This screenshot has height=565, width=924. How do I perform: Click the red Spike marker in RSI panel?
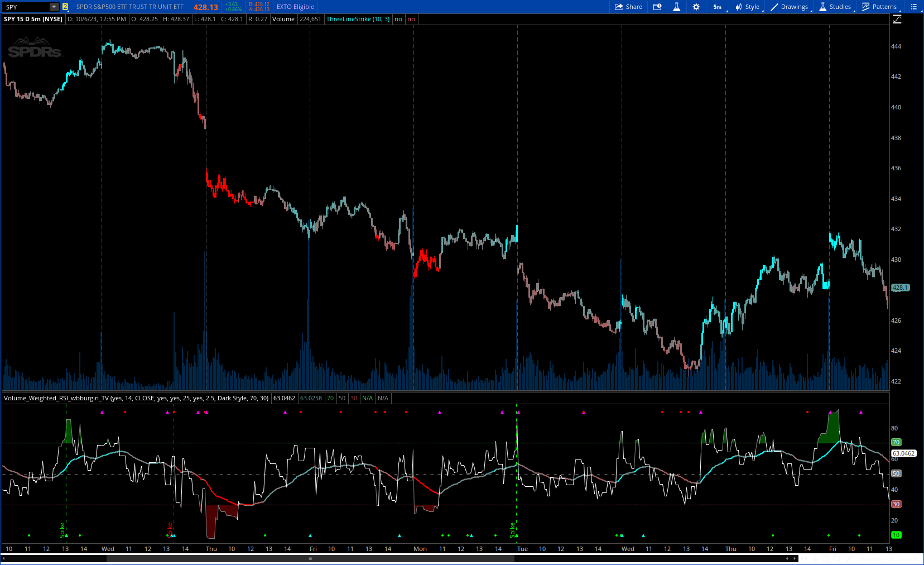point(170,529)
